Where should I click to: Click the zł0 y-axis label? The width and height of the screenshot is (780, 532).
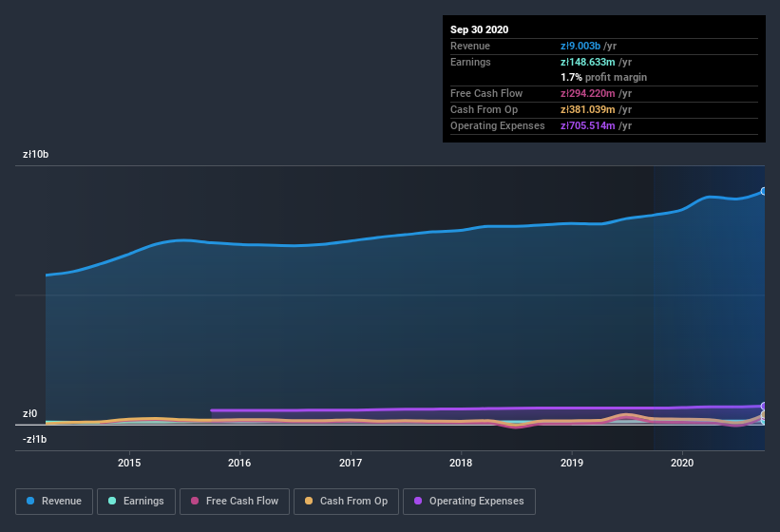(x=29, y=413)
